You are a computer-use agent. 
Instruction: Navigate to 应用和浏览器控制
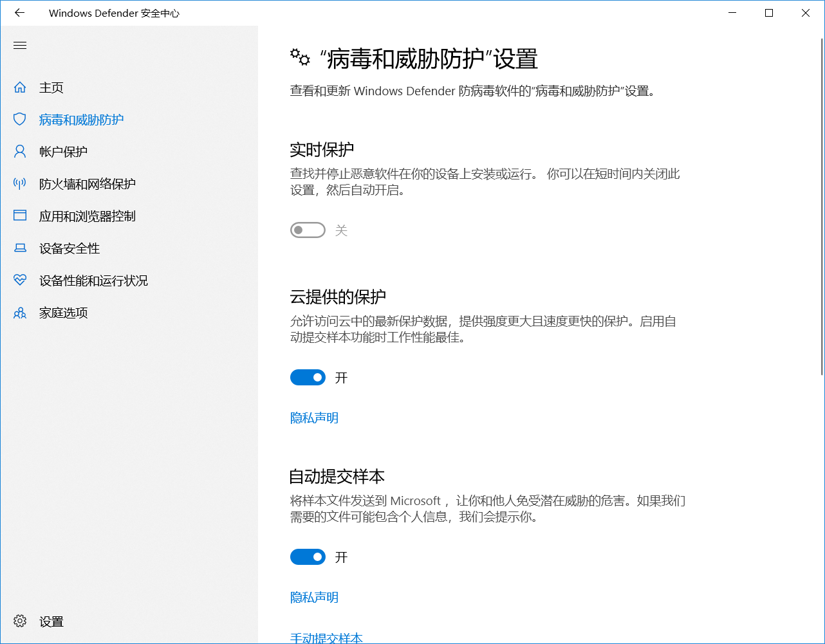tap(88, 216)
